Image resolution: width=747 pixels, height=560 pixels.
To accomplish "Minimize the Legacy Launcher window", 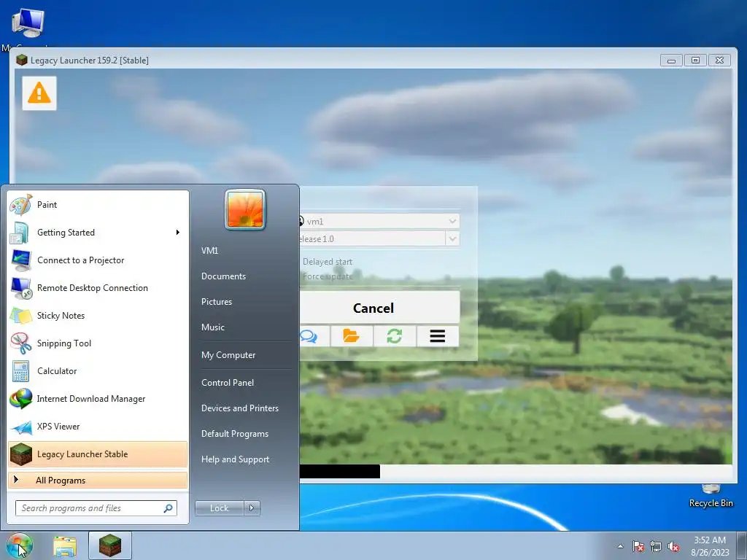I will point(671,61).
